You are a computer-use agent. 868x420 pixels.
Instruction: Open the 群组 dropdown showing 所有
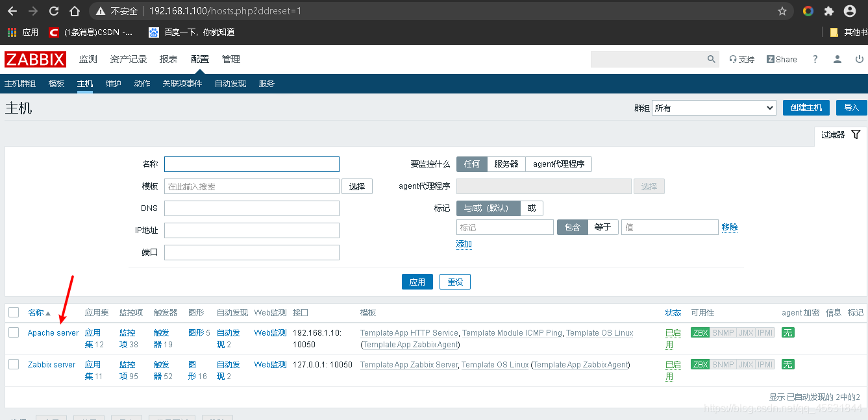click(x=714, y=108)
